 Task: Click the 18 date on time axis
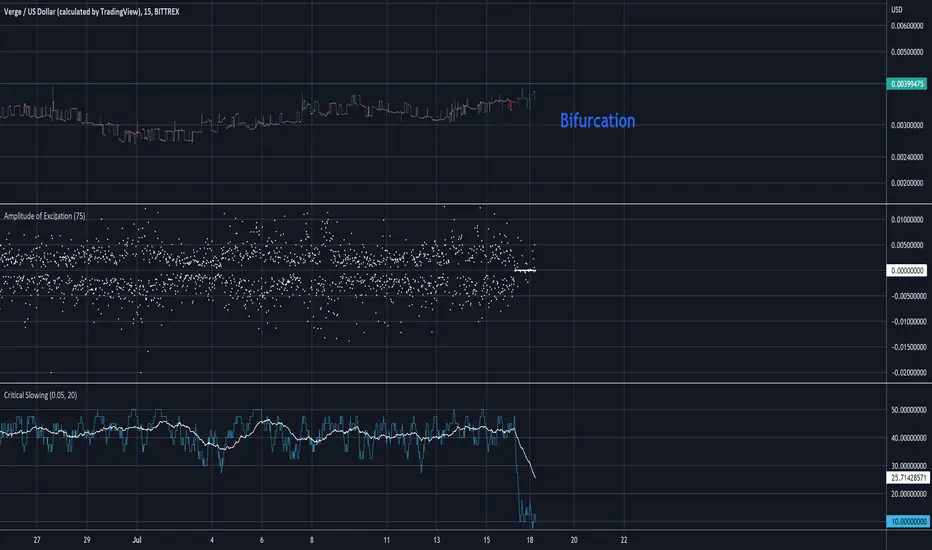click(530, 540)
